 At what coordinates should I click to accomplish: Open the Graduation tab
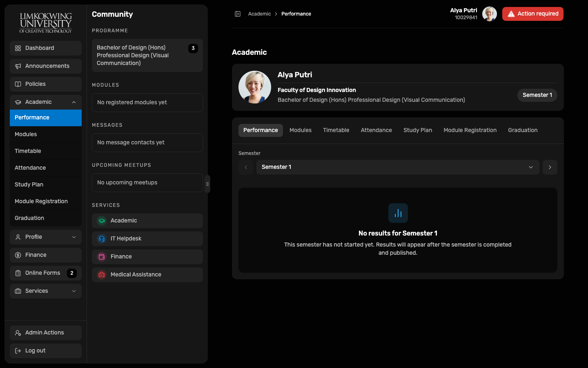(523, 130)
